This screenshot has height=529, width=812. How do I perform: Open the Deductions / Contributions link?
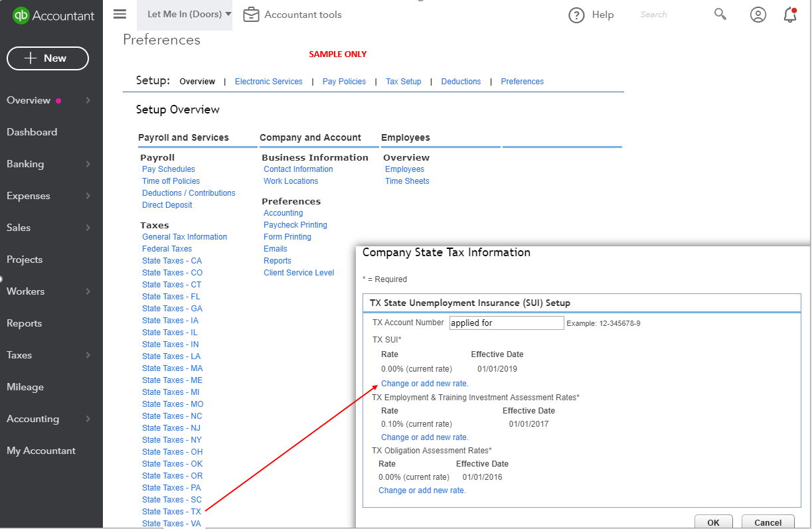(x=189, y=193)
